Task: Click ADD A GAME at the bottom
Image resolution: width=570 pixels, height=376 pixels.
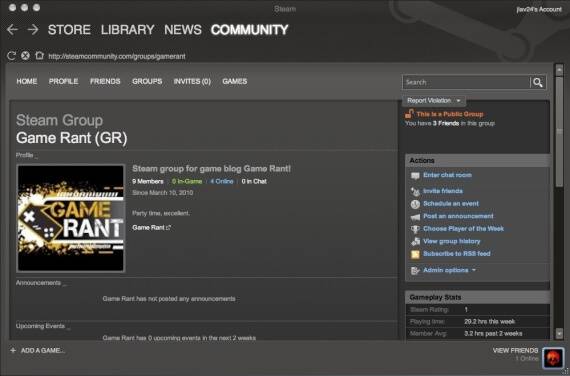Action: [43, 351]
